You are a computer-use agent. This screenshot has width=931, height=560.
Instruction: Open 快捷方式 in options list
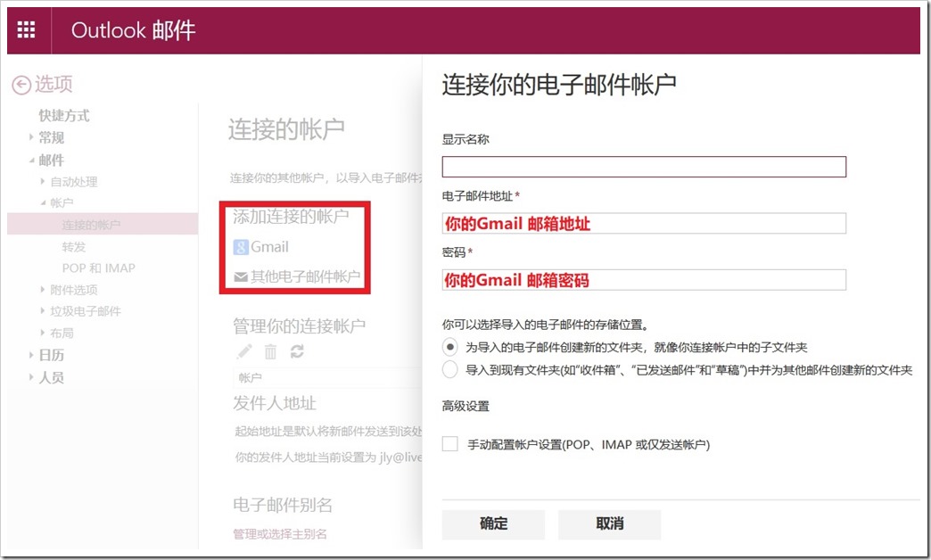(x=64, y=115)
